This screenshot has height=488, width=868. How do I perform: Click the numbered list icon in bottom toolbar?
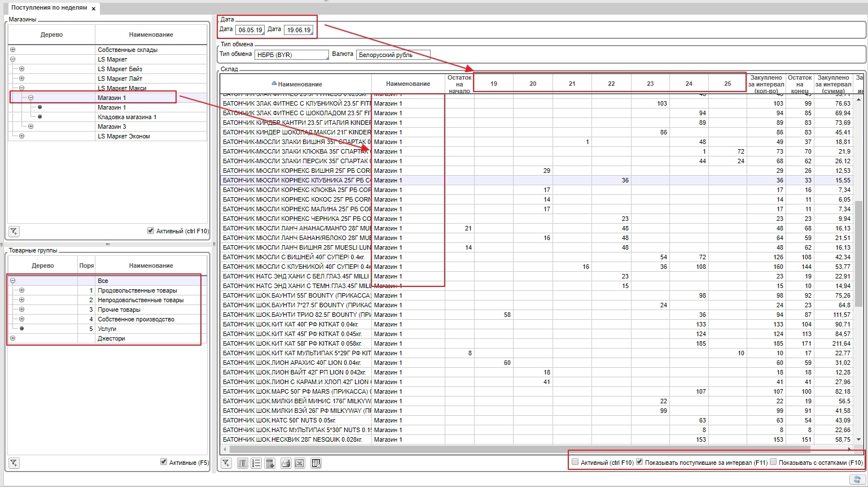[256, 463]
